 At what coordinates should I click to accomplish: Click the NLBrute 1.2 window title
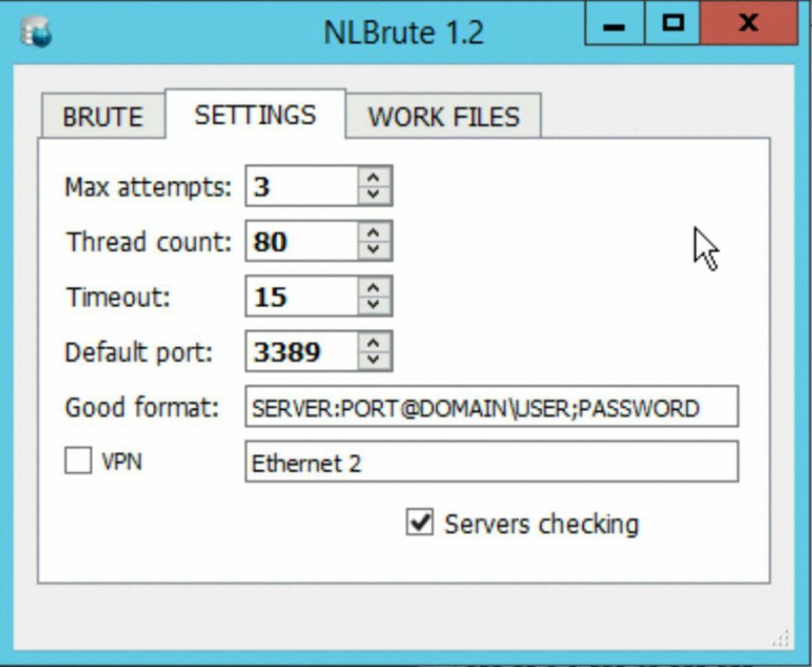pos(404,32)
